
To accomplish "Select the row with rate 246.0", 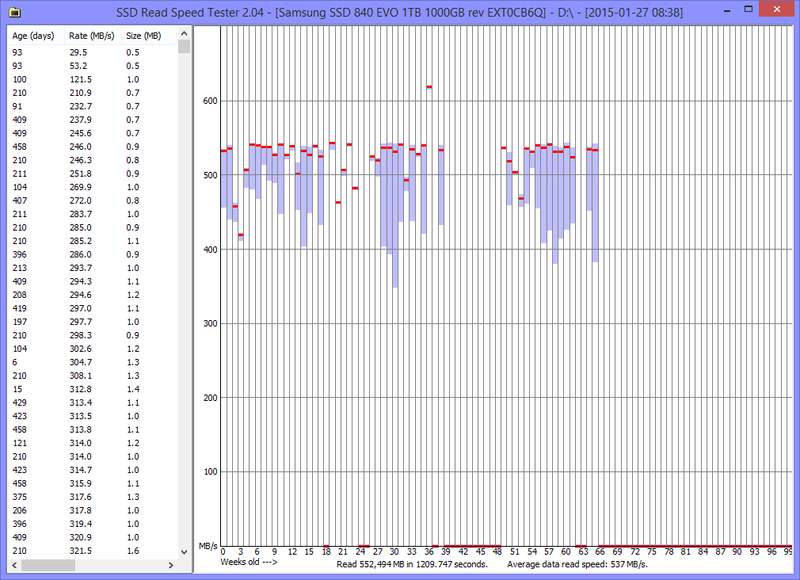I will 93,146.
